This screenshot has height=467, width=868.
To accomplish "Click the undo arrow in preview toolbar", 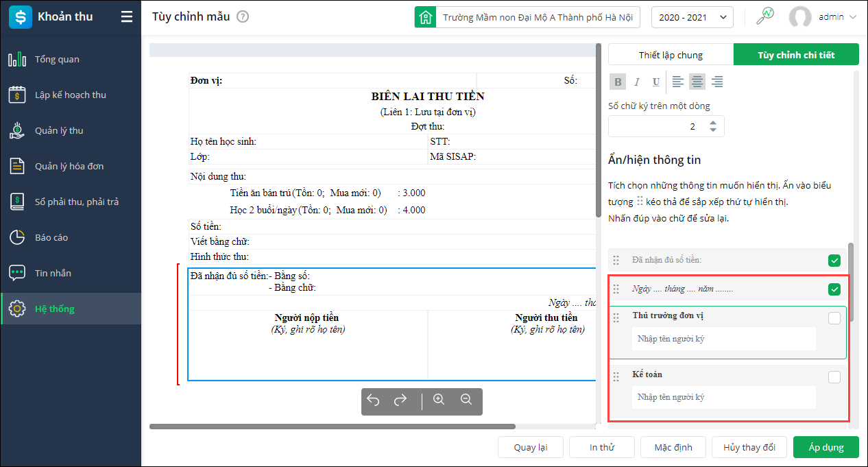I will click(373, 400).
